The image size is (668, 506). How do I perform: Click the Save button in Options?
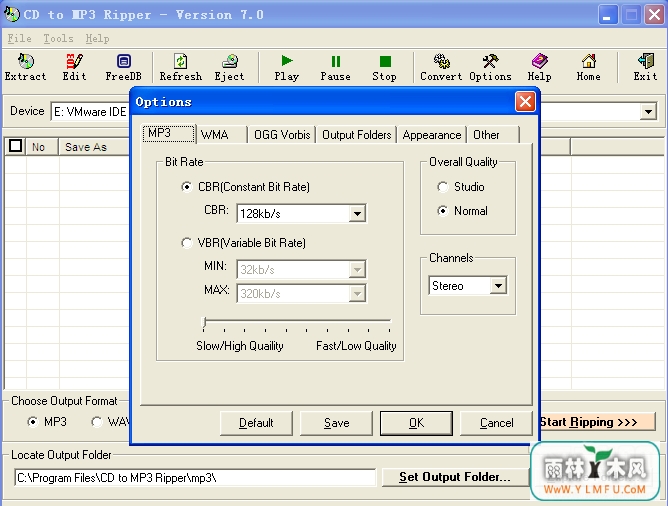(336, 423)
